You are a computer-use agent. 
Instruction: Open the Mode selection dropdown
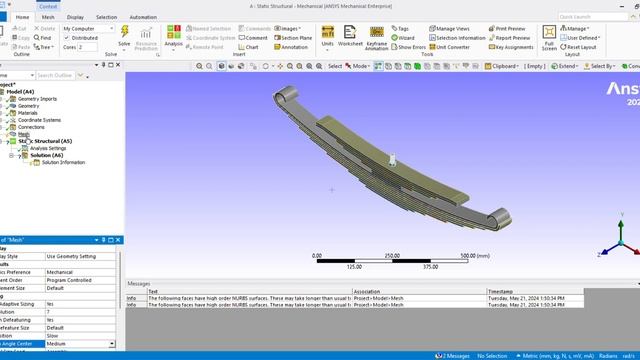[358, 66]
